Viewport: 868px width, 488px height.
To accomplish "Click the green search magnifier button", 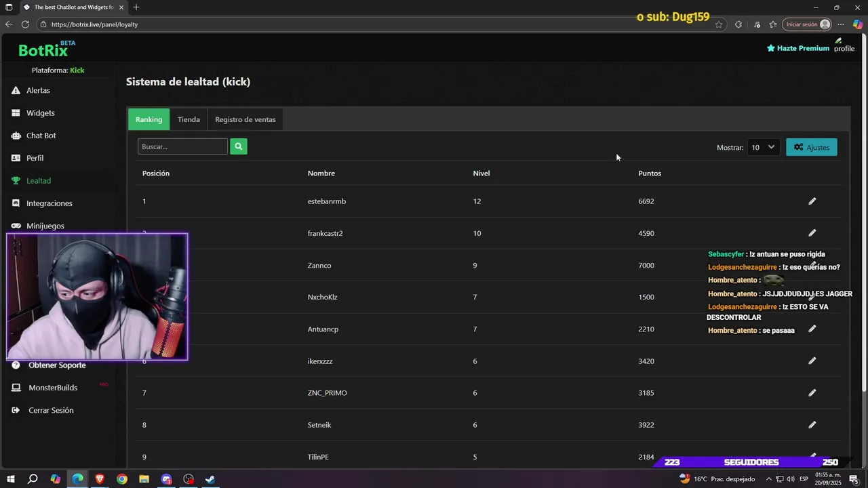I will tap(239, 146).
